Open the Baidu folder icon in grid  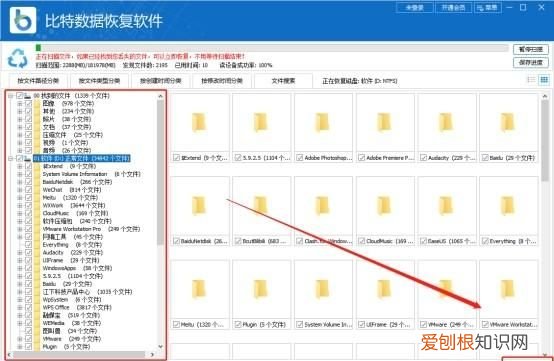pyautogui.click(x=507, y=122)
